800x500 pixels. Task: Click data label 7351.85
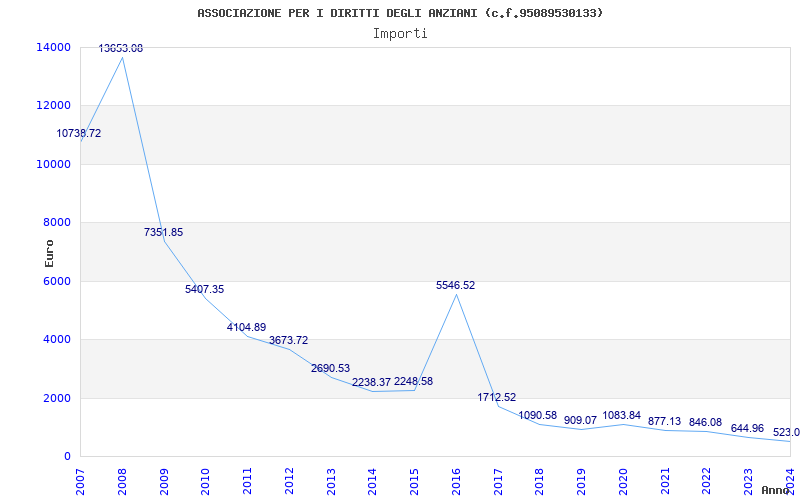pyautogui.click(x=163, y=233)
